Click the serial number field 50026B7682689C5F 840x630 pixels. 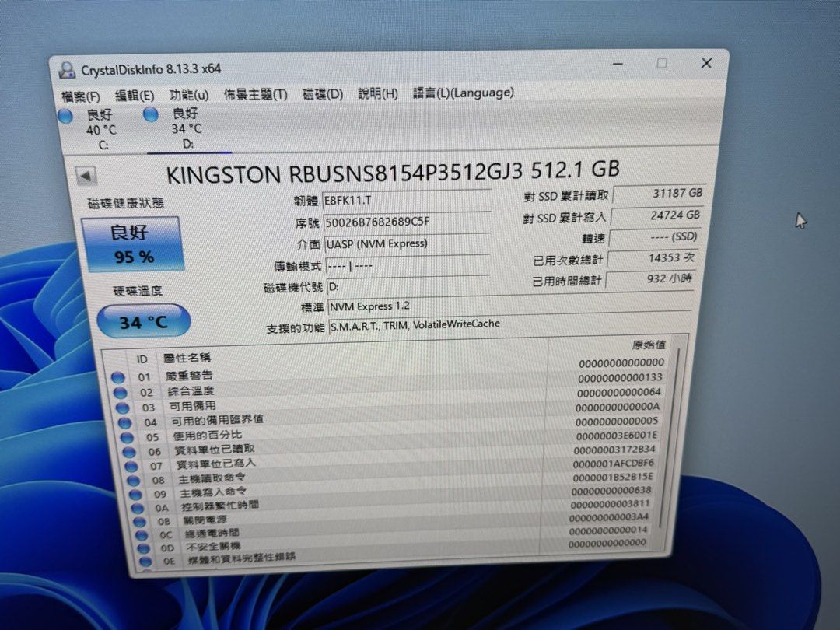point(407,221)
